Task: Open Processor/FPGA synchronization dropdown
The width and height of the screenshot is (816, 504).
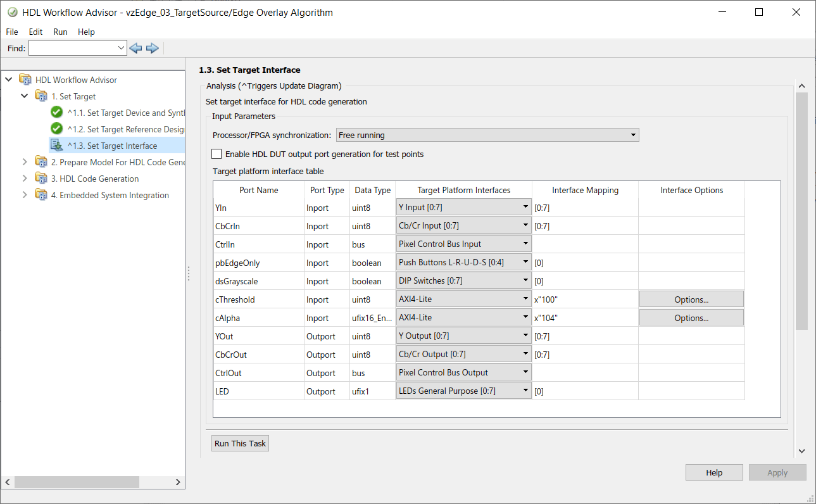Action: [x=487, y=135]
